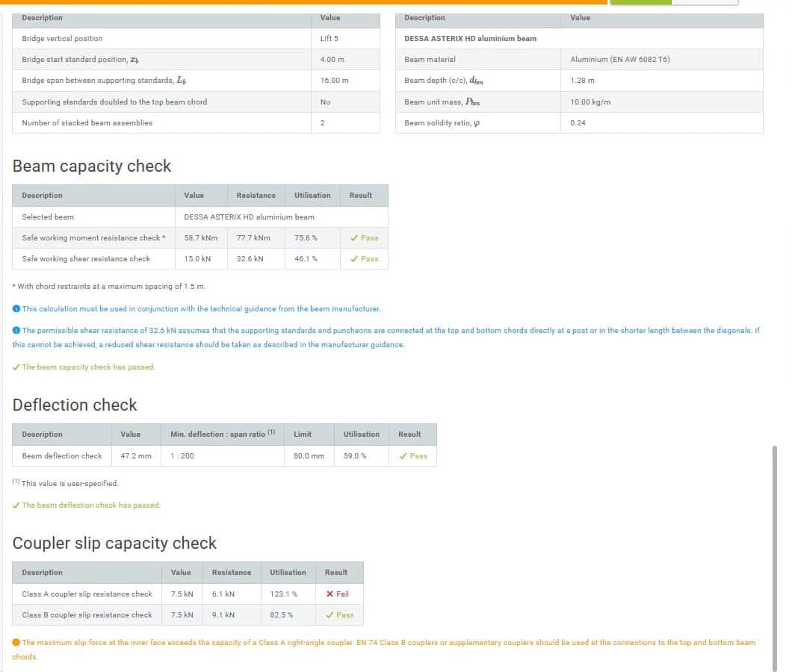Image resolution: width=792 pixels, height=672 pixels.
Task: Click 'Utilisation' header in beam capacity table
Action: click(x=312, y=196)
